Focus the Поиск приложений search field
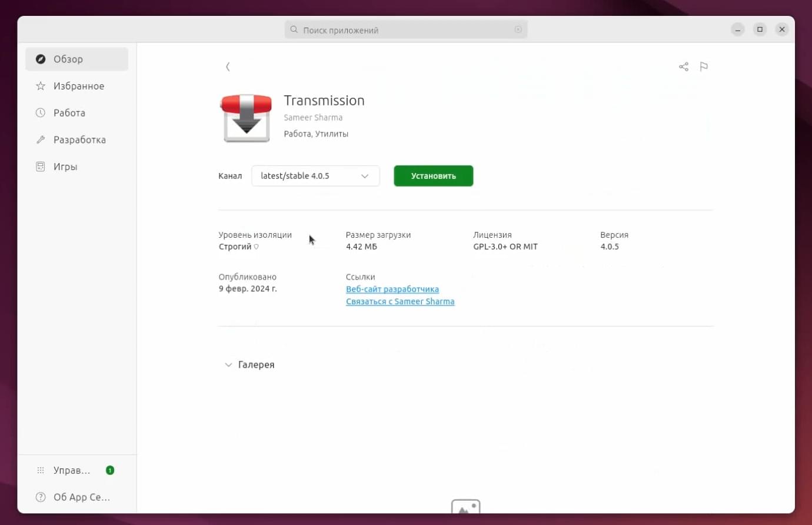This screenshot has height=525, width=812. pos(406,29)
